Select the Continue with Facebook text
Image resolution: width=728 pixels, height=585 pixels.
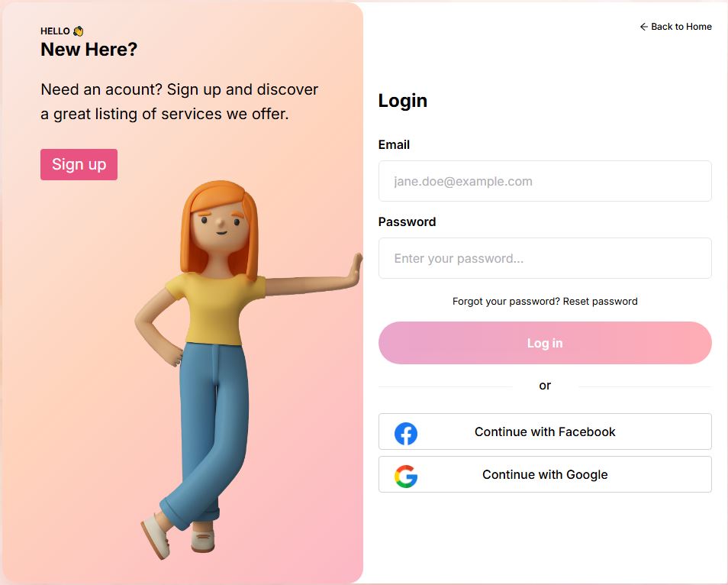pos(545,432)
